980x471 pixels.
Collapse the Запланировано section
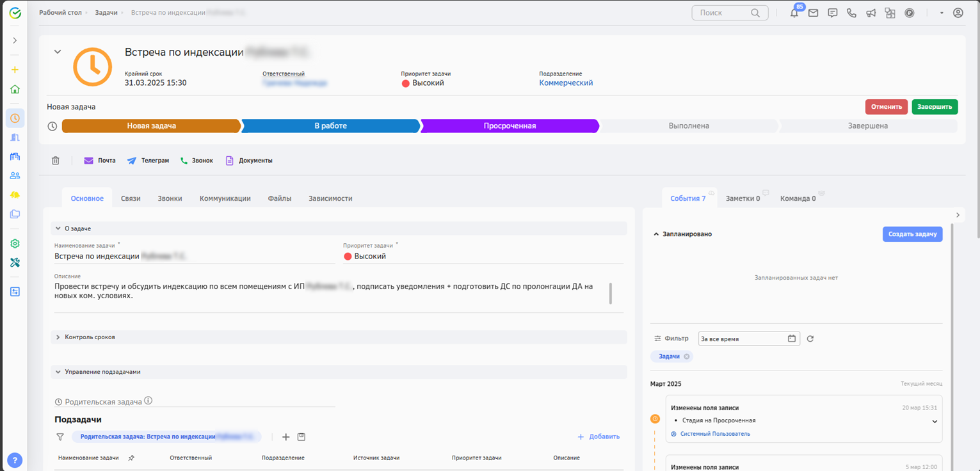(656, 234)
